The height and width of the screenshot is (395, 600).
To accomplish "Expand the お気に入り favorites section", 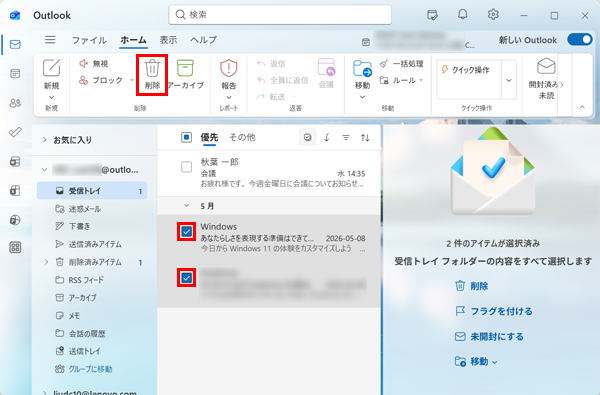I will tap(44, 140).
